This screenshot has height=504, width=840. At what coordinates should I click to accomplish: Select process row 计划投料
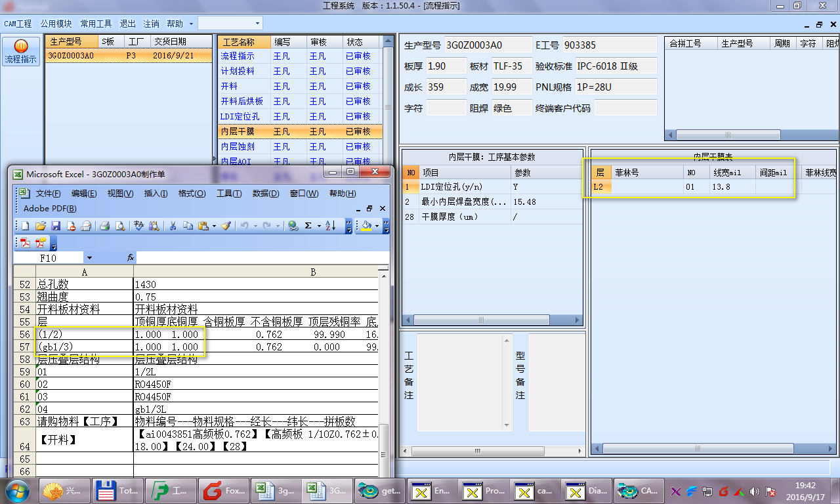point(299,71)
